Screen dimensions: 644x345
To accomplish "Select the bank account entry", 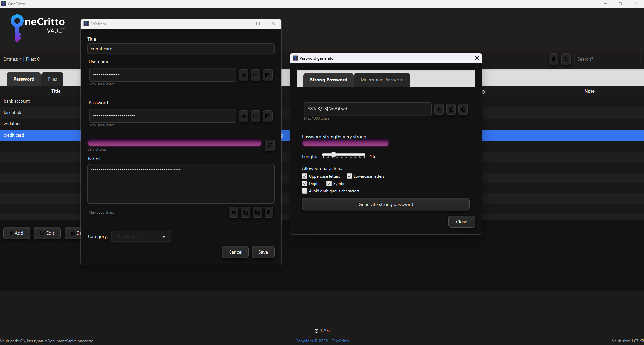I will pos(17,101).
